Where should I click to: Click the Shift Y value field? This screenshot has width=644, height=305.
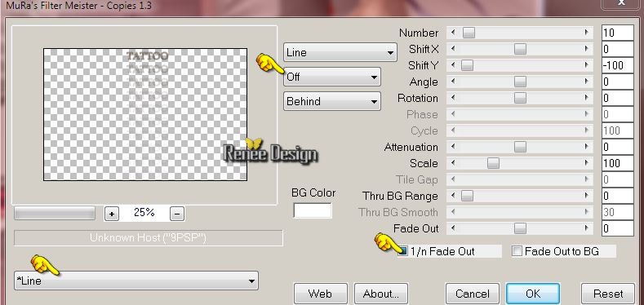618,65
